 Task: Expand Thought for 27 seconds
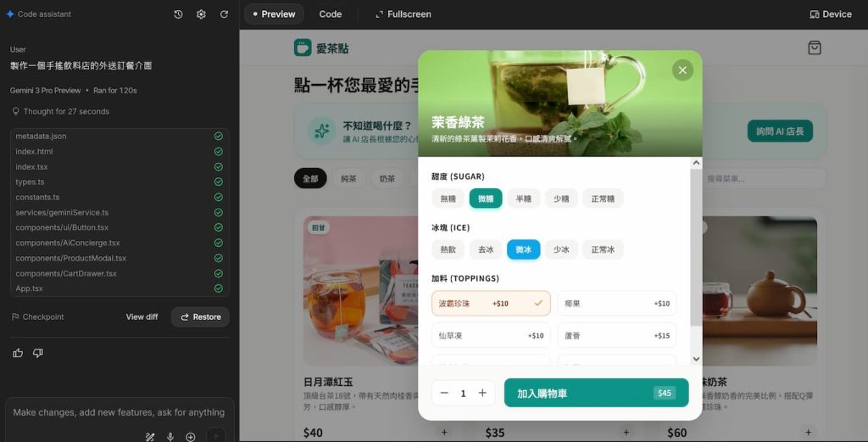[60, 111]
